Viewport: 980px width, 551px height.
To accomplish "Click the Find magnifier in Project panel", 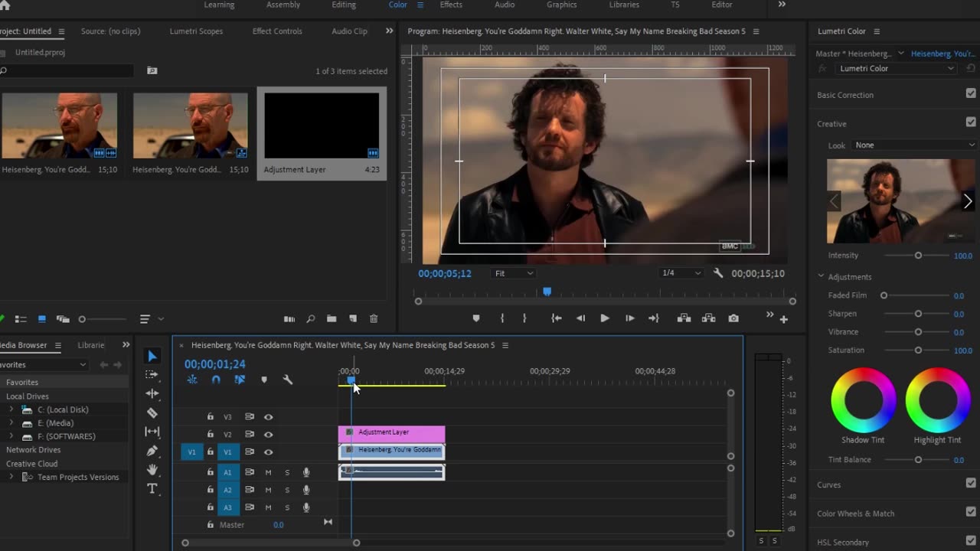I will point(310,319).
